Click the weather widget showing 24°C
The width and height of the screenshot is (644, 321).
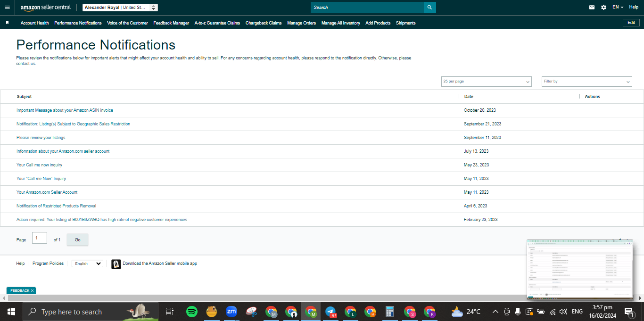tap(466, 312)
